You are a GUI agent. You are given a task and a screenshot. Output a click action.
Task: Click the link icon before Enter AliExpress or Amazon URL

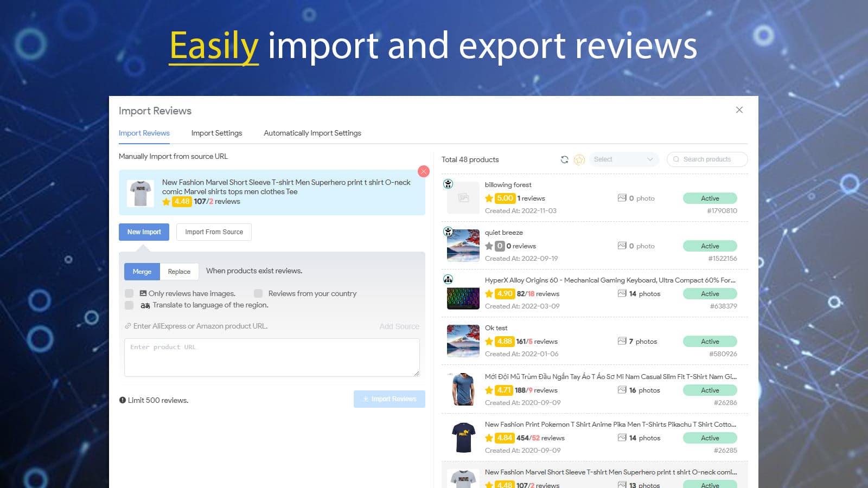click(128, 326)
